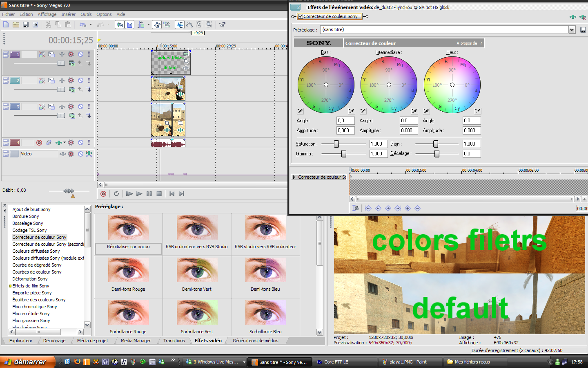Screen dimensions: 588x368
Task: Adjust the Saturation slider handle
Action: coord(336,144)
